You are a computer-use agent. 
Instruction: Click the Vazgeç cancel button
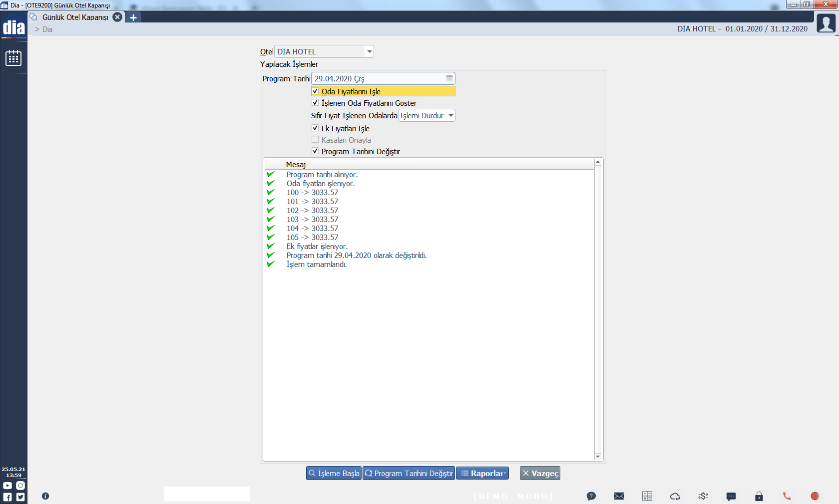click(540, 473)
